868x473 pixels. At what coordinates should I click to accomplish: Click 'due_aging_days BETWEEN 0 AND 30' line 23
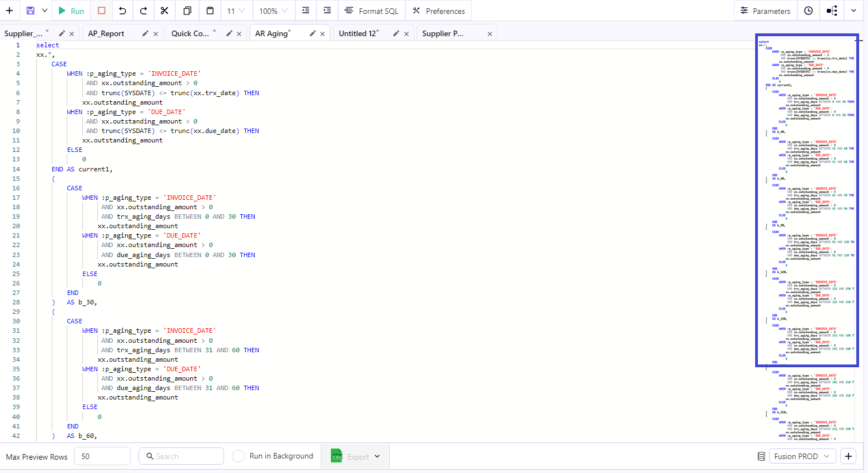tap(176, 255)
